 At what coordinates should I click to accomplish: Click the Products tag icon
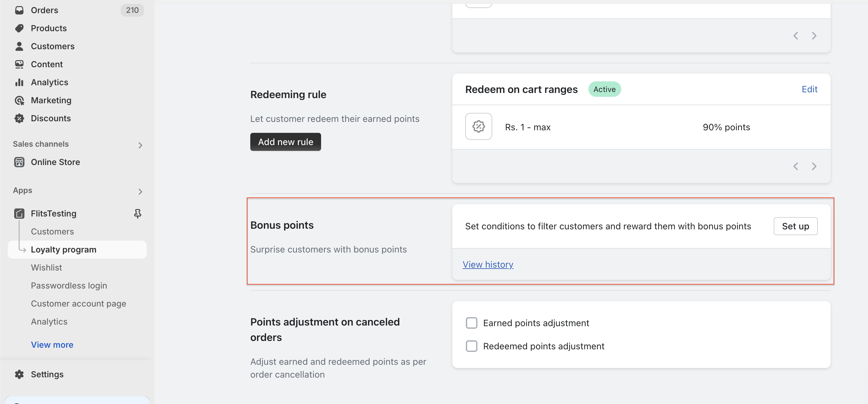point(19,28)
